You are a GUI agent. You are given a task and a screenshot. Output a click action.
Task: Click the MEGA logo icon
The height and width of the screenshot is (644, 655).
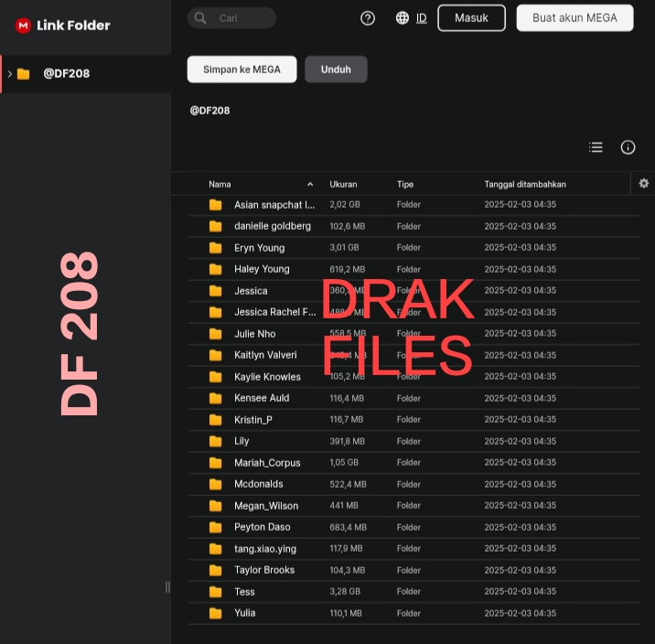click(23, 26)
